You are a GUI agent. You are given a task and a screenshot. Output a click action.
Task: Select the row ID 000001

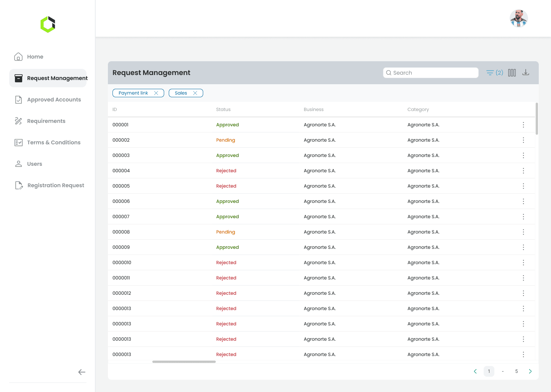pos(121,125)
